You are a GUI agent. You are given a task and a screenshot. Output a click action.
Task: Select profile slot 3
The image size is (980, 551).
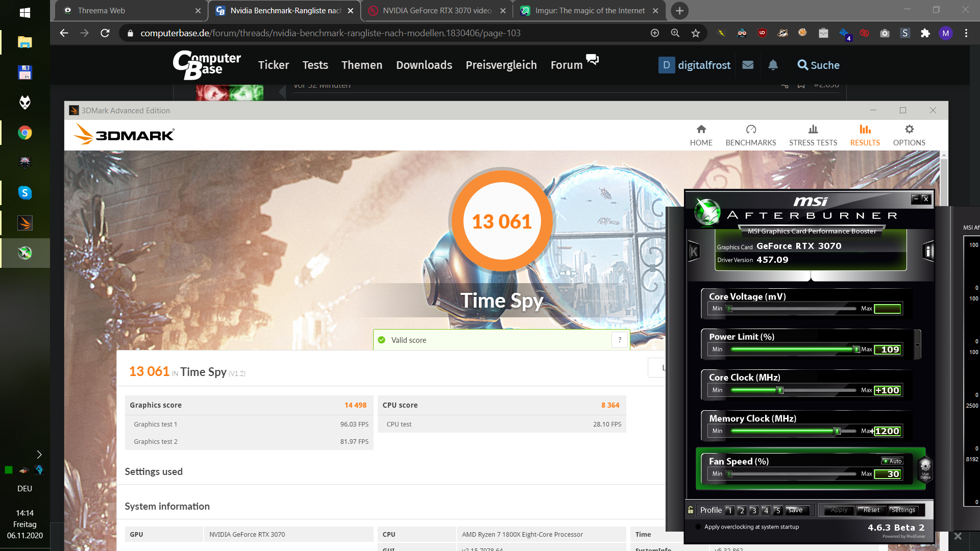tap(754, 510)
